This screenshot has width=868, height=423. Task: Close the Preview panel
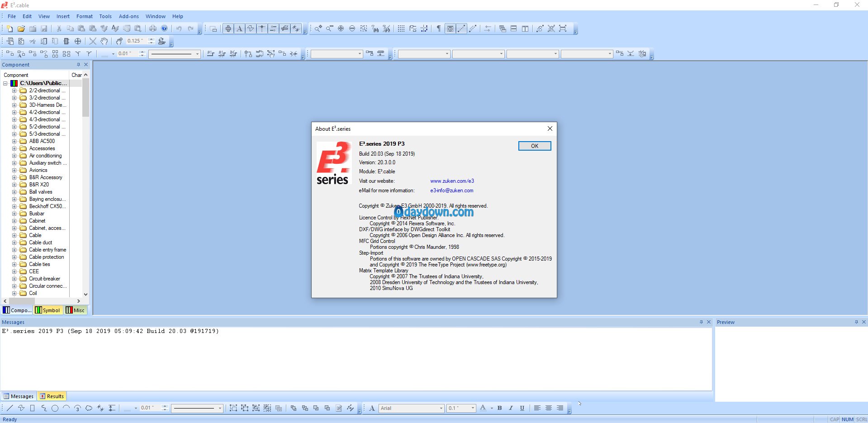(x=863, y=322)
